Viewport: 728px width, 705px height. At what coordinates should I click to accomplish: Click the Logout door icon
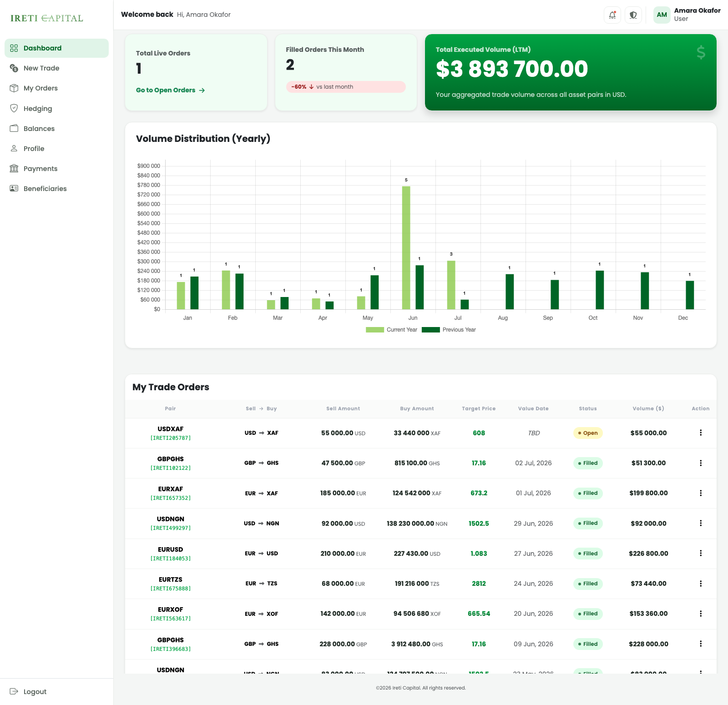click(x=14, y=691)
